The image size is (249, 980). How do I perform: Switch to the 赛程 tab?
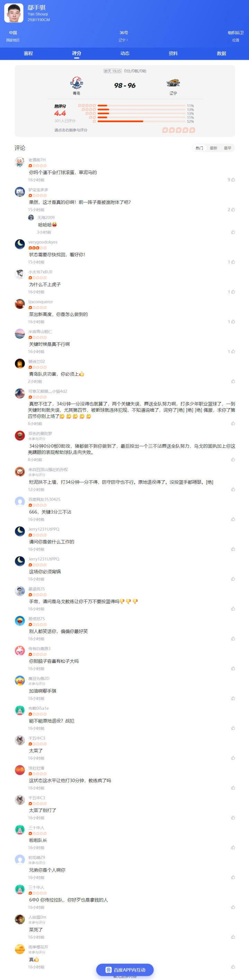pyautogui.click(x=28, y=53)
